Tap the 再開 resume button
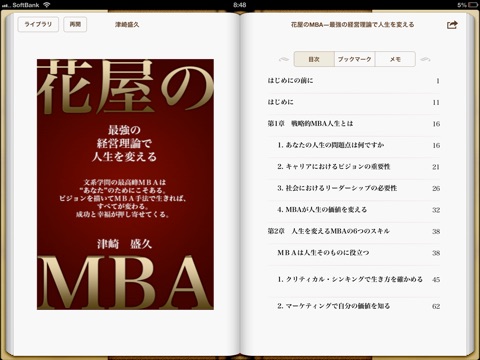This screenshot has width=480, height=360. tap(75, 24)
